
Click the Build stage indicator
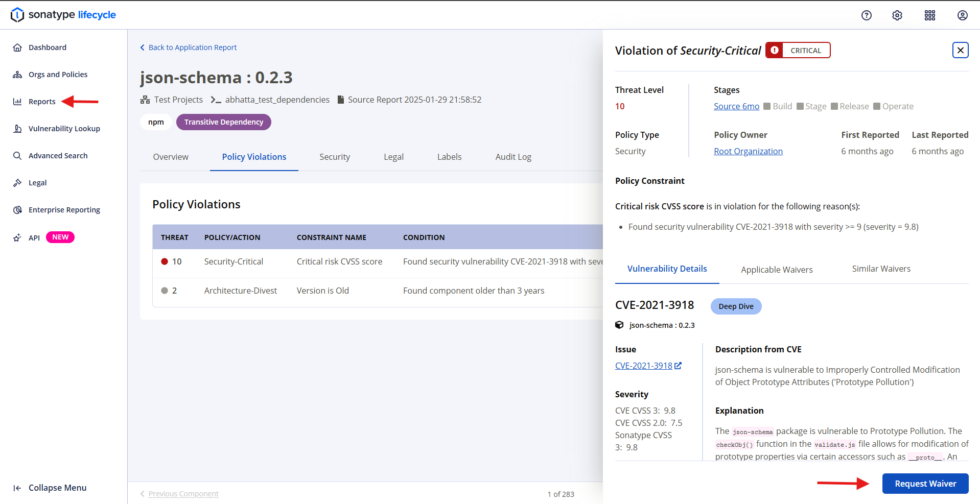(778, 106)
